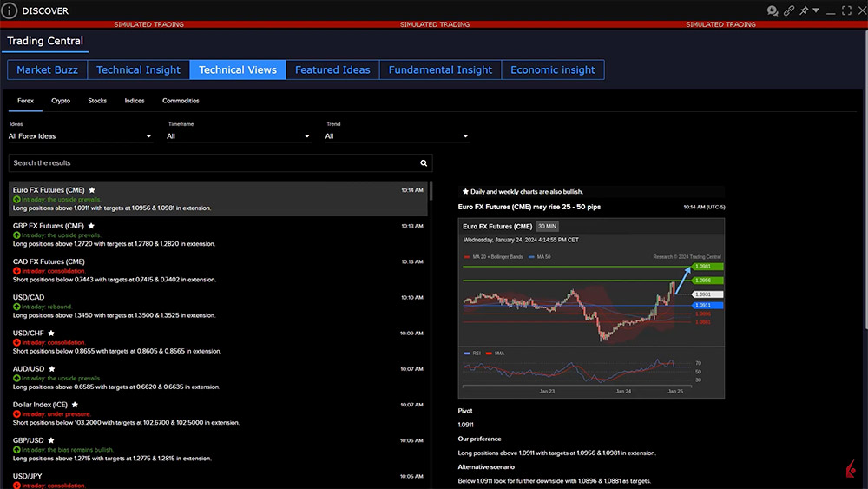
Task: Open the title bar dropdown arrow
Action: coord(816,10)
